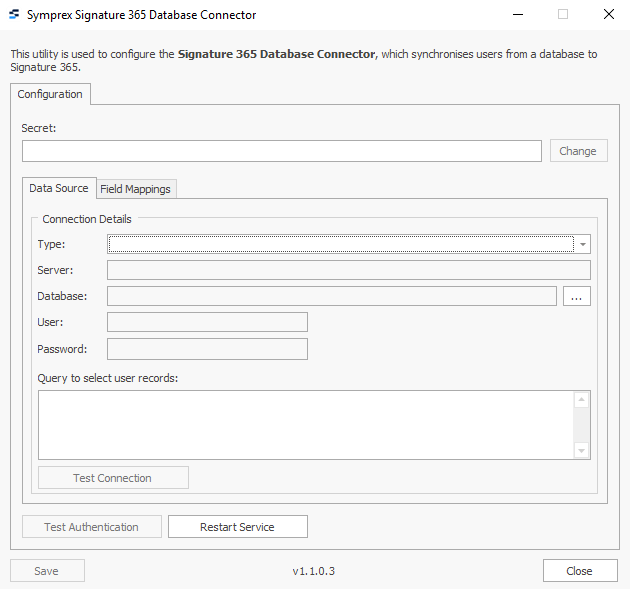This screenshot has width=630, height=589.
Task: Close the window with the X button
Action: click(609, 14)
